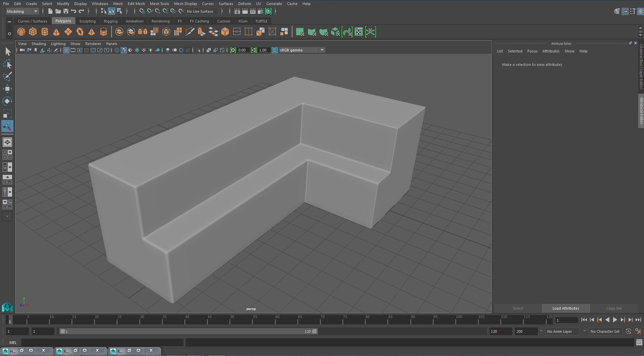Image resolution: width=644 pixels, height=356 pixels.
Task: Toggle snap to grids
Action: [x=142, y=11]
